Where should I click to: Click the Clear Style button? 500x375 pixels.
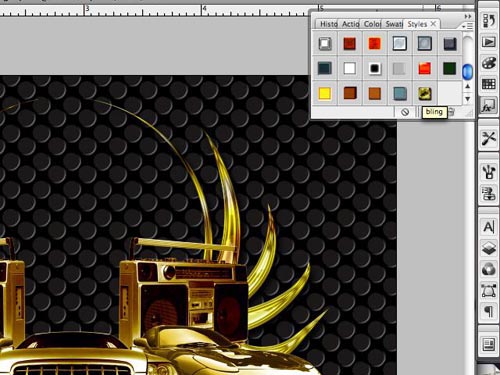coord(405,112)
